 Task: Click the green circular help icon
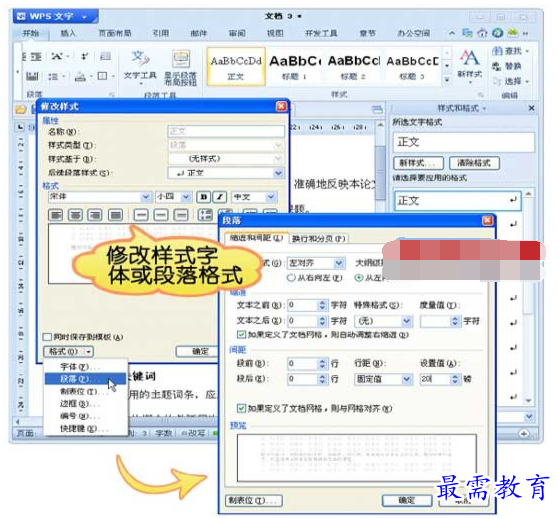[498, 33]
